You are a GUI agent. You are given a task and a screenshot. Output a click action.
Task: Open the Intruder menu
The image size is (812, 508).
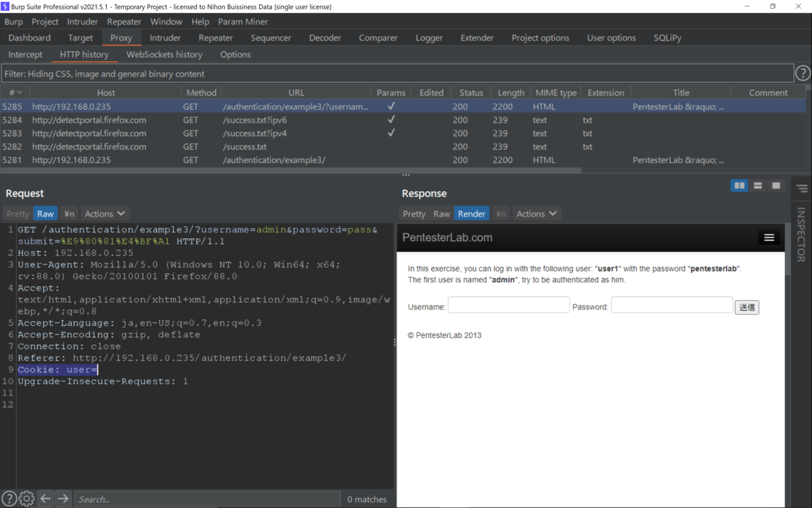(x=83, y=22)
